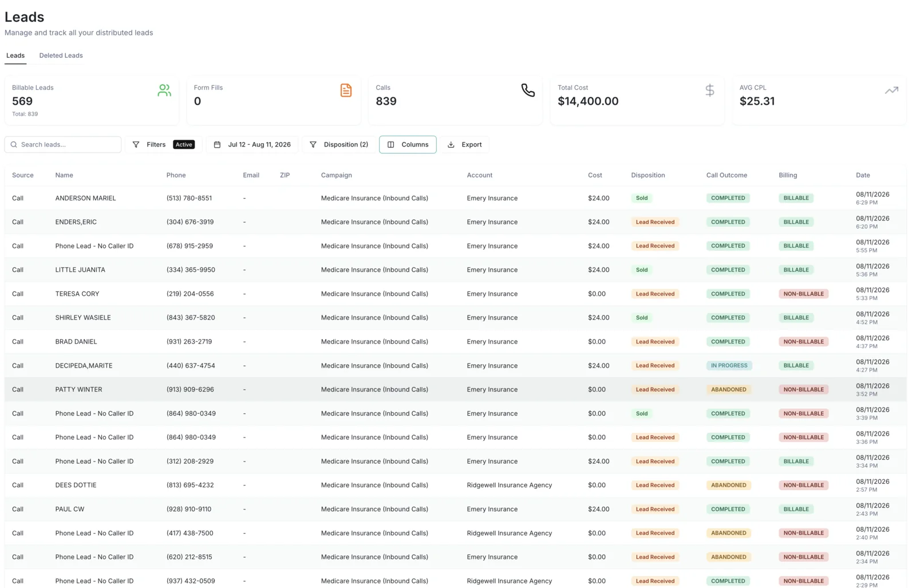Sort by the Name column header
The image size is (916, 588).
[x=64, y=175]
